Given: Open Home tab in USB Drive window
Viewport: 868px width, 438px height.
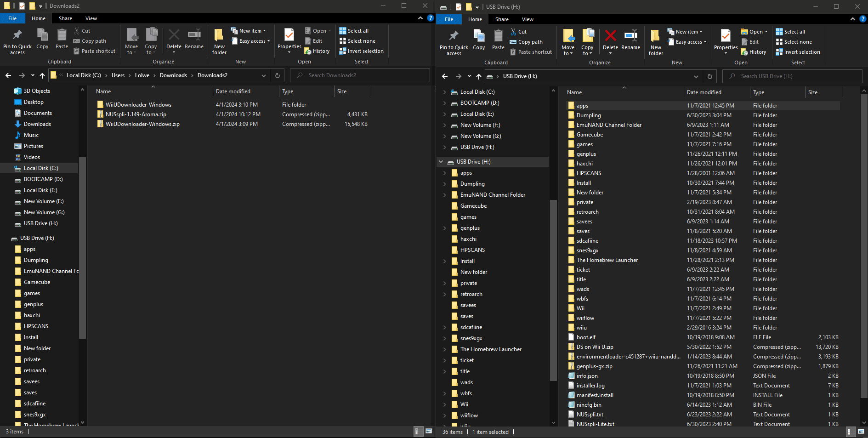Looking at the screenshot, I should (475, 19).
